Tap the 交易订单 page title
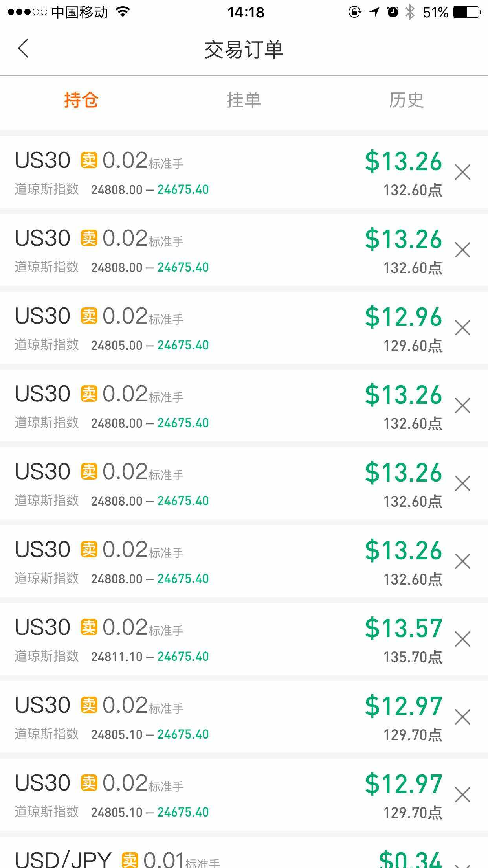The height and width of the screenshot is (868, 488). [244, 50]
